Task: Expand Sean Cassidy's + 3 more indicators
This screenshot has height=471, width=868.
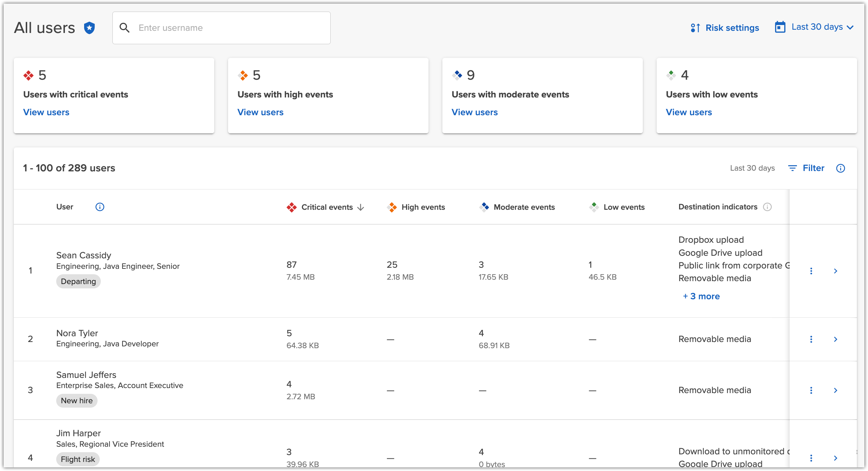Action: click(x=701, y=296)
